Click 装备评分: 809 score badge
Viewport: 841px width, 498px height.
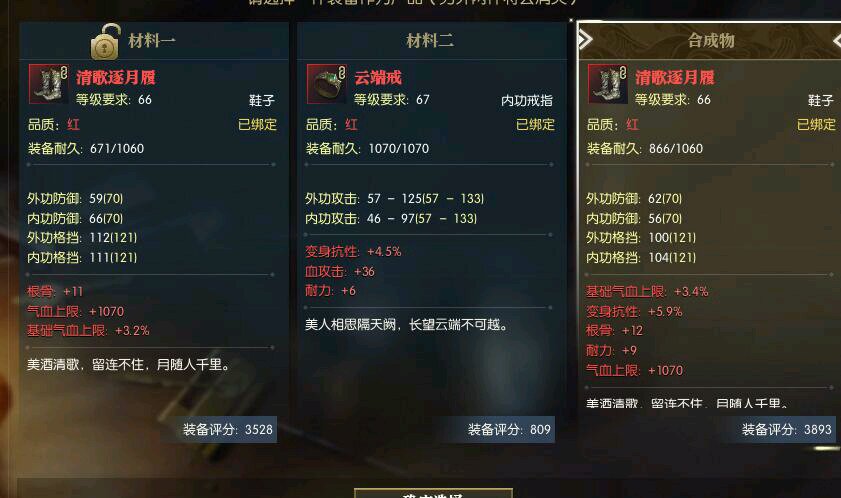[508, 429]
